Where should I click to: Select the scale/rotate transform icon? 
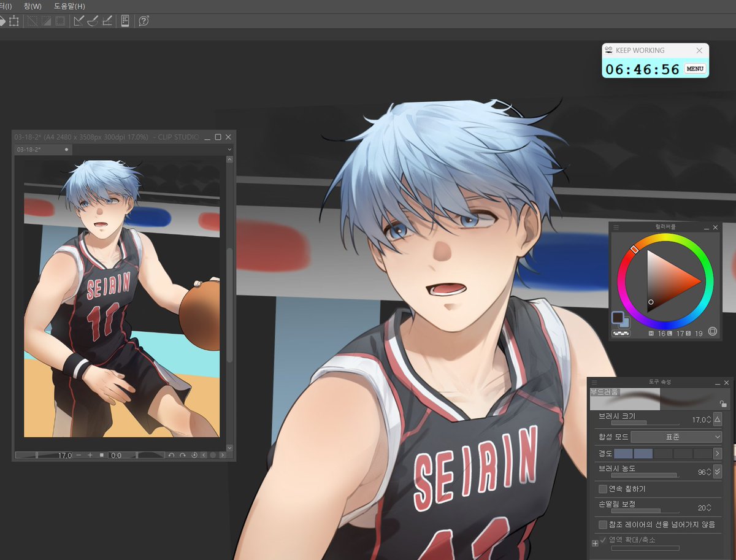click(x=13, y=21)
